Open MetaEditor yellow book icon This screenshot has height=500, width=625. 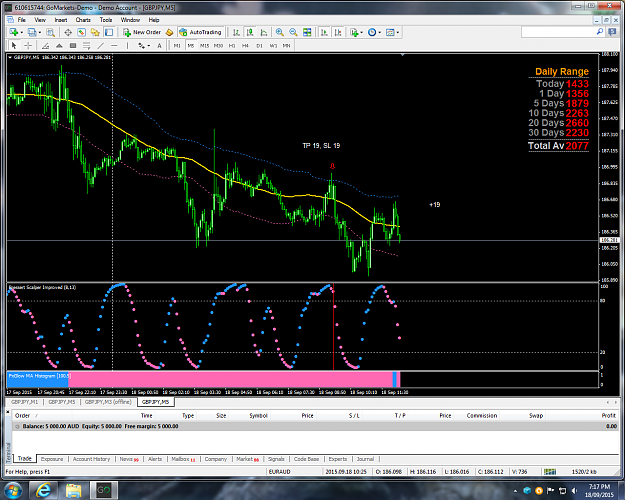point(169,32)
